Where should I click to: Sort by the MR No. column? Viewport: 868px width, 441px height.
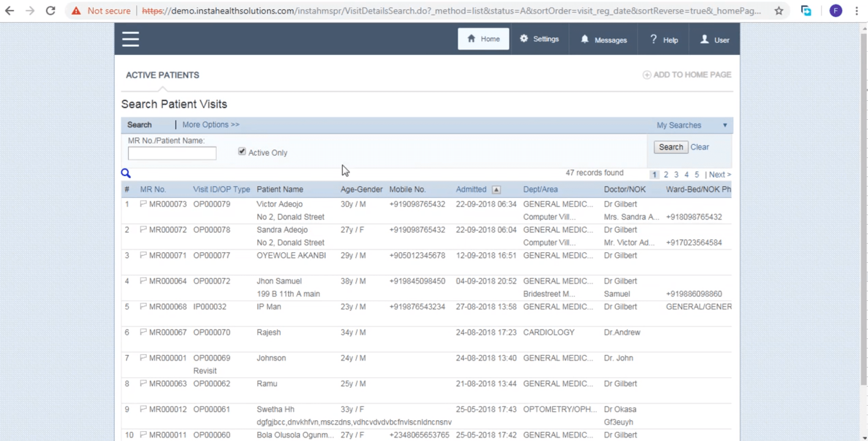153,190
